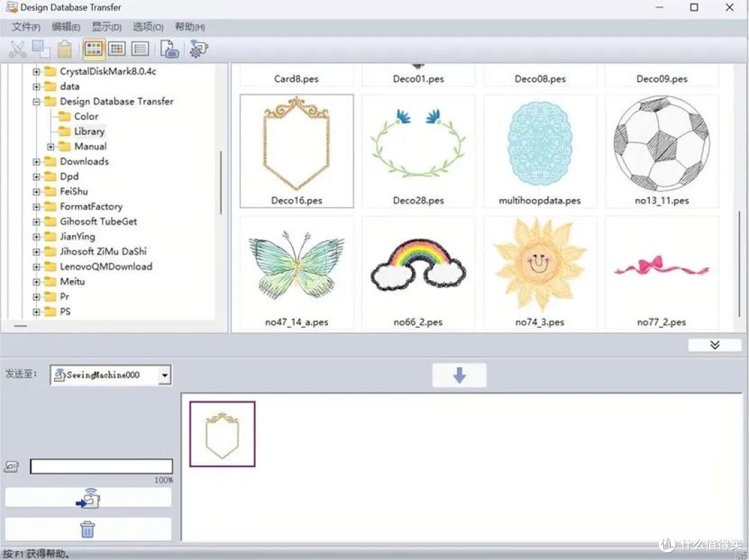Select the no77_2.pes ribbon design
The height and width of the screenshot is (560, 749).
tap(662, 272)
